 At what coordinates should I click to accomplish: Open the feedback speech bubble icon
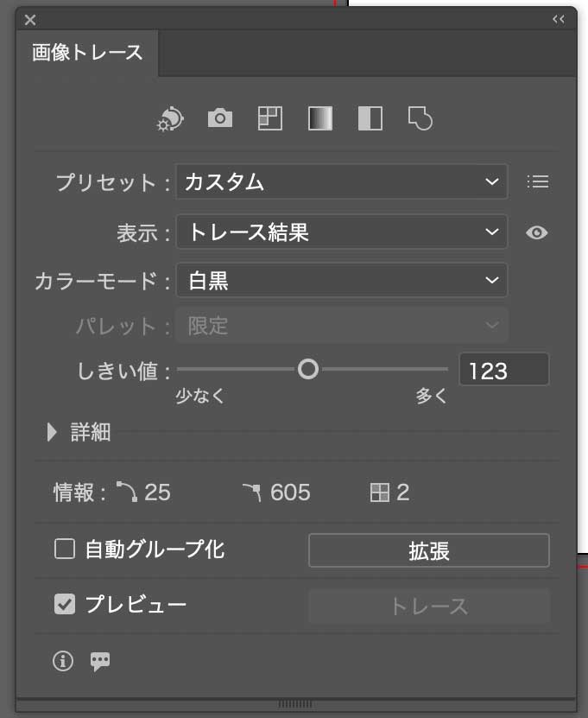(x=100, y=662)
